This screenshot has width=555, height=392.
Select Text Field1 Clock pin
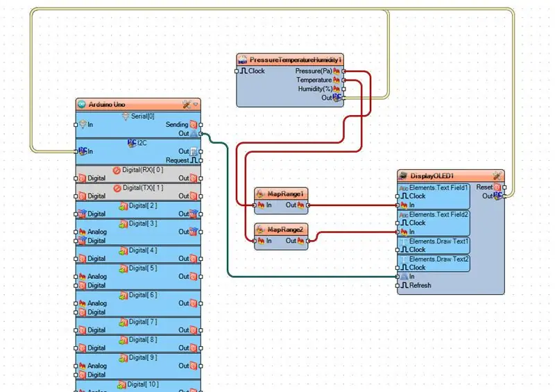tap(398, 196)
